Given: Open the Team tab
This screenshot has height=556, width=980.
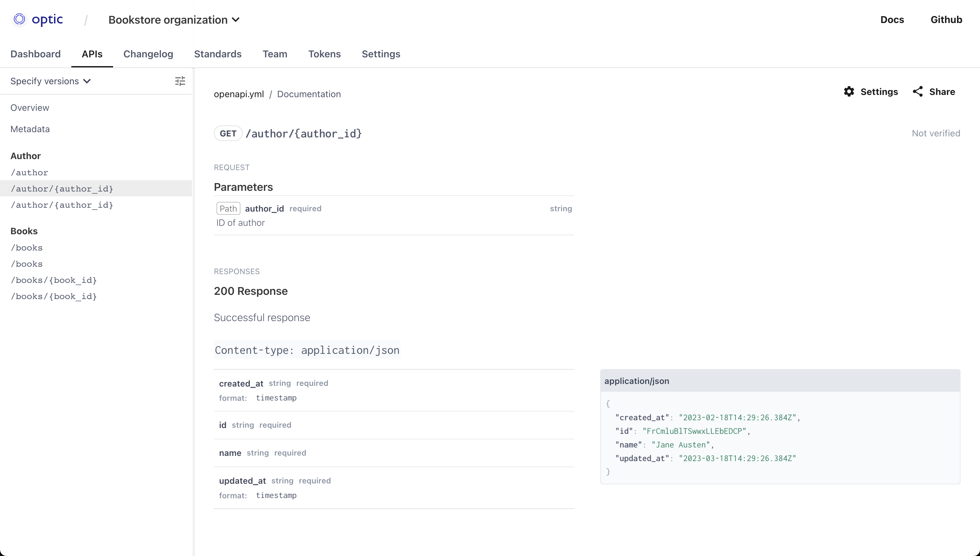Looking at the screenshot, I should click(275, 54).
